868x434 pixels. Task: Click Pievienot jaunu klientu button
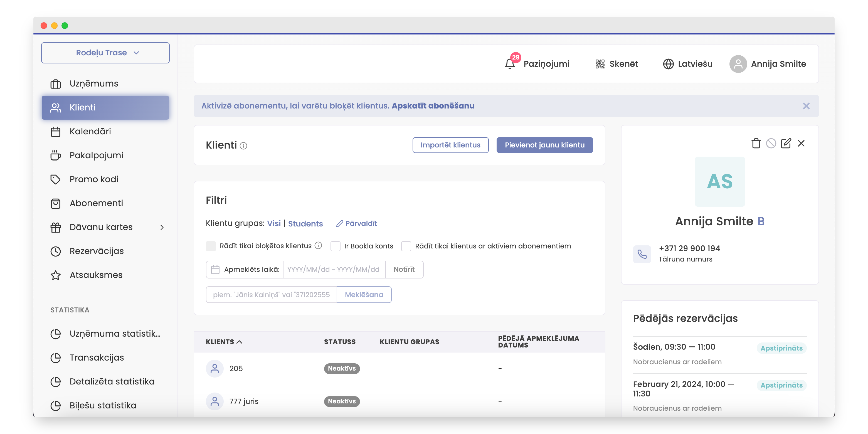pyautogui.click(x=544, y=145)
